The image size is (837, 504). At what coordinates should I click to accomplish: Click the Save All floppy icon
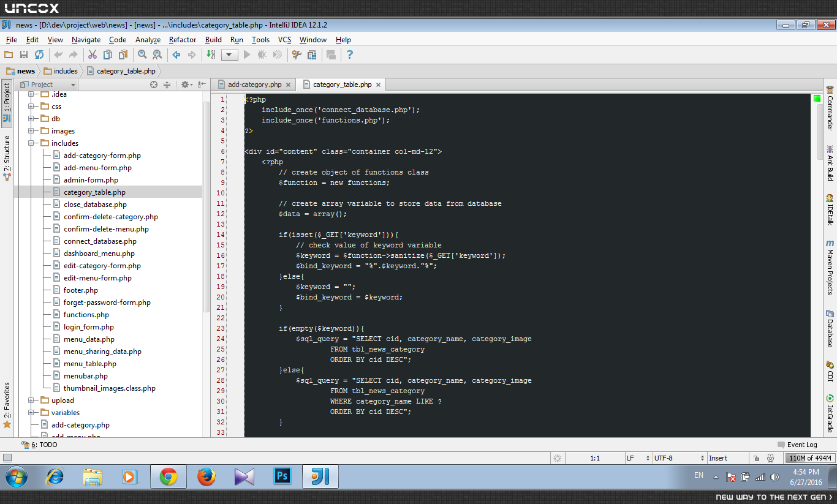[x=25, y=55]
